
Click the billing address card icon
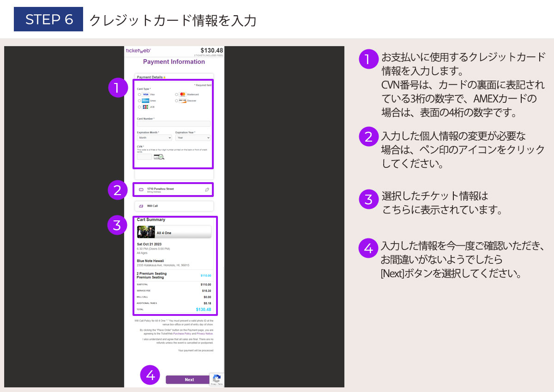click(x=141, y=190)
